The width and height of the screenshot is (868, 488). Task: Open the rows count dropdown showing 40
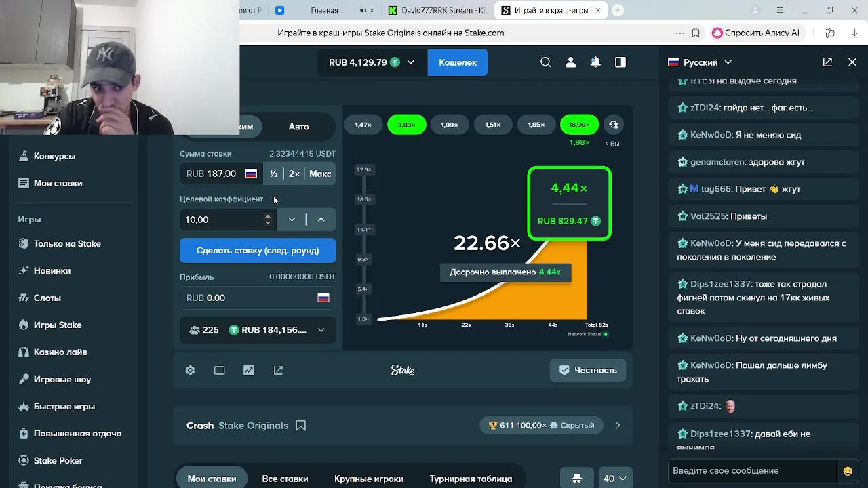click(615, 479)
